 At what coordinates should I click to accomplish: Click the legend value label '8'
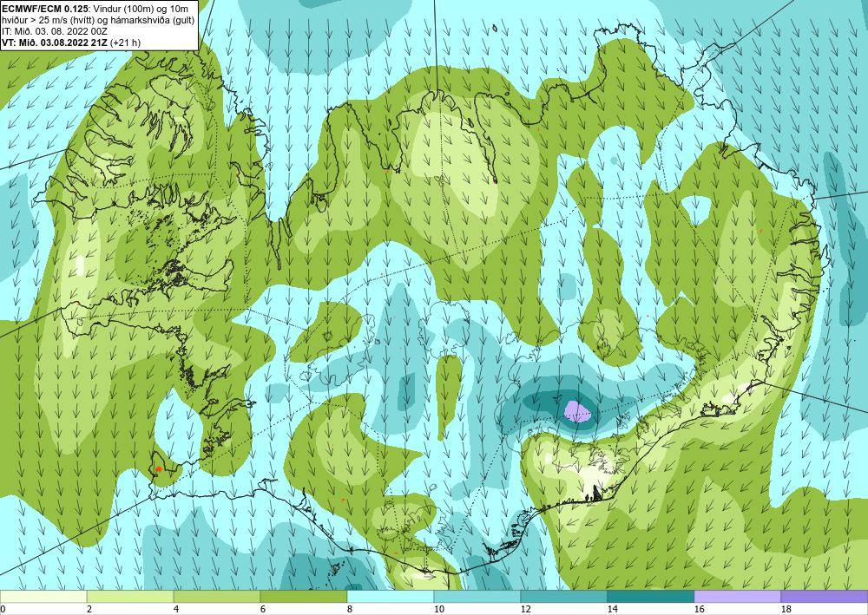coord(349,610)
